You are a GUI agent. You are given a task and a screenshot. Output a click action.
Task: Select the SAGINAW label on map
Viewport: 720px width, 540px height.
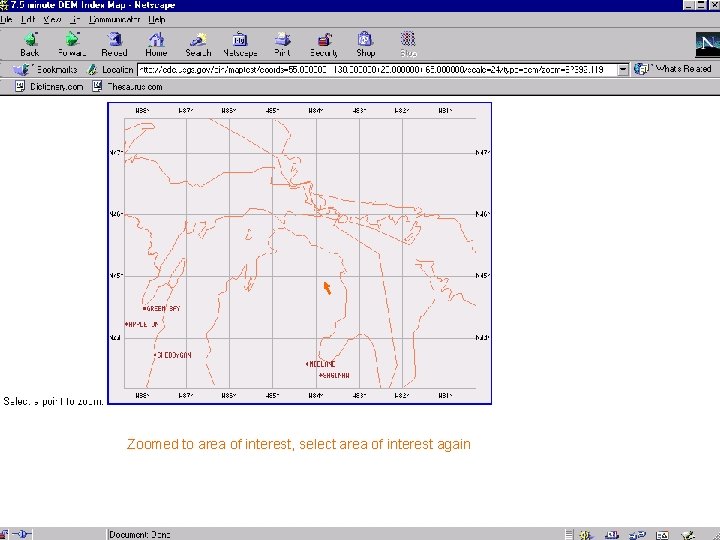click(x=335, y=375)
